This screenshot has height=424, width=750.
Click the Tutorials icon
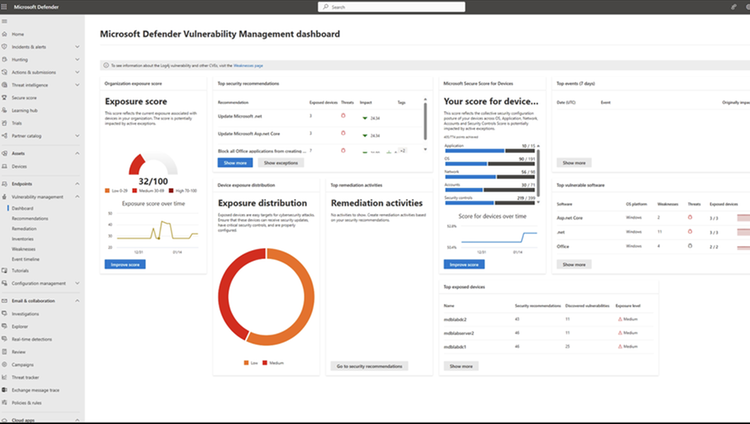pos(4,270)
